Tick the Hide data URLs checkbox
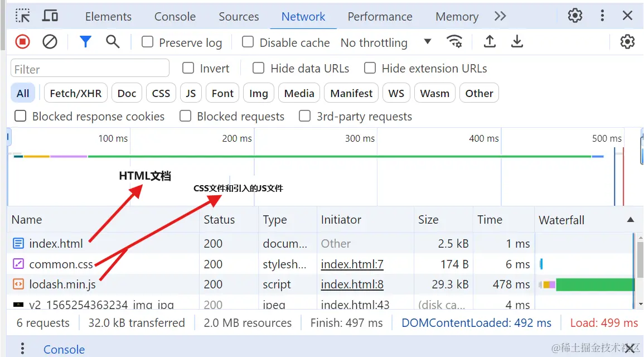Screen dimensions: 644x357 (x=258, y=69)
